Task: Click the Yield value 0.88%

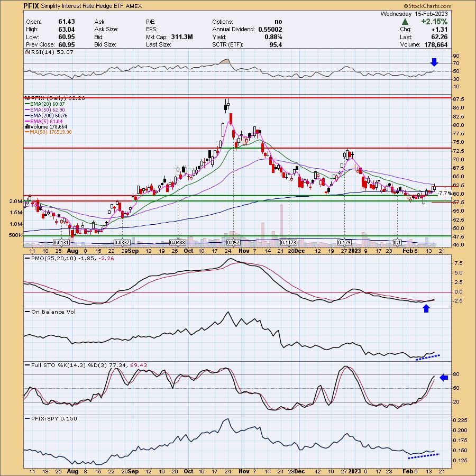Action: point(273,37)
